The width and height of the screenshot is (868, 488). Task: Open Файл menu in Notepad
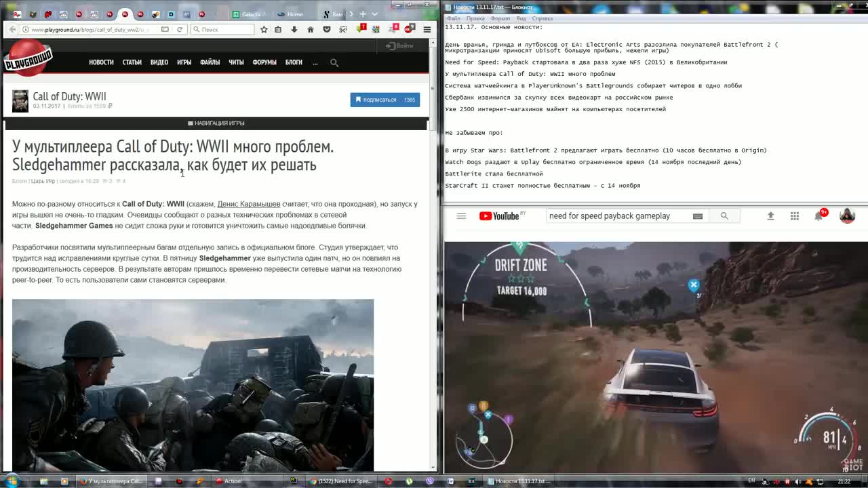click(x=453, y=18)
